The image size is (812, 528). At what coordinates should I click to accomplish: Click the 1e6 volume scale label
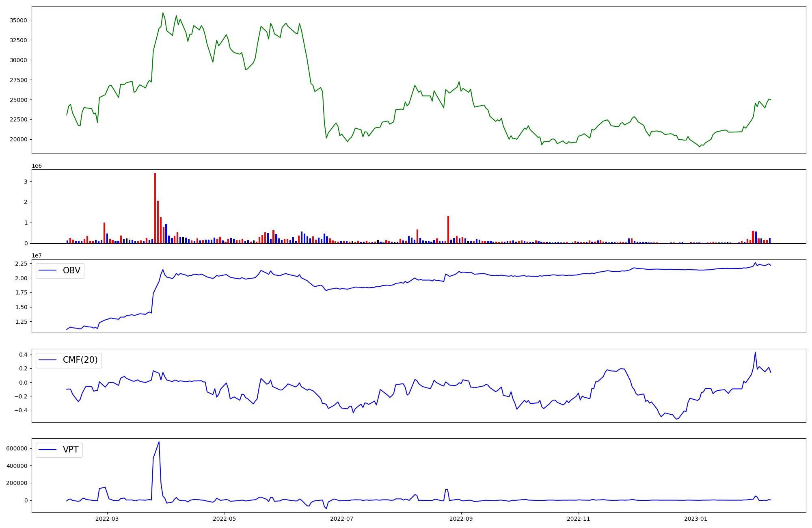click(37, 166)
